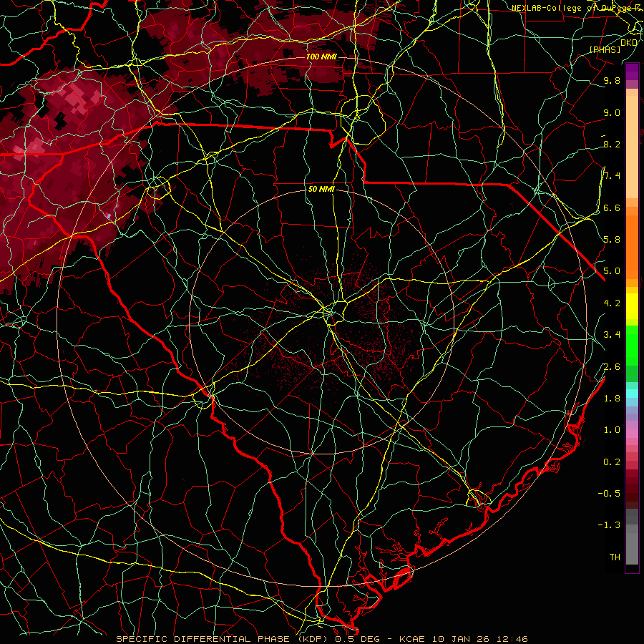This screenshot has width=644, height=644.
Task: Click the '5.0' color scale value
Action: (x=612, y=271)
